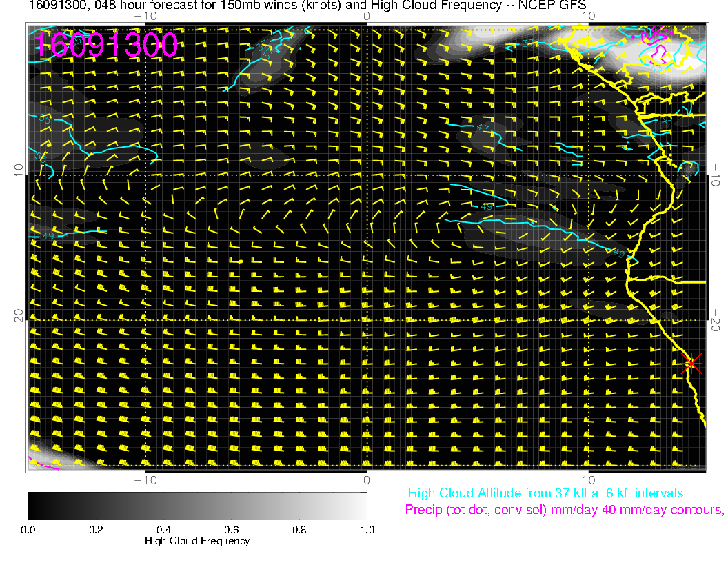The image size is (728, 563).
Task: Click the magenta precipitation contour over land
Action: 658,53
